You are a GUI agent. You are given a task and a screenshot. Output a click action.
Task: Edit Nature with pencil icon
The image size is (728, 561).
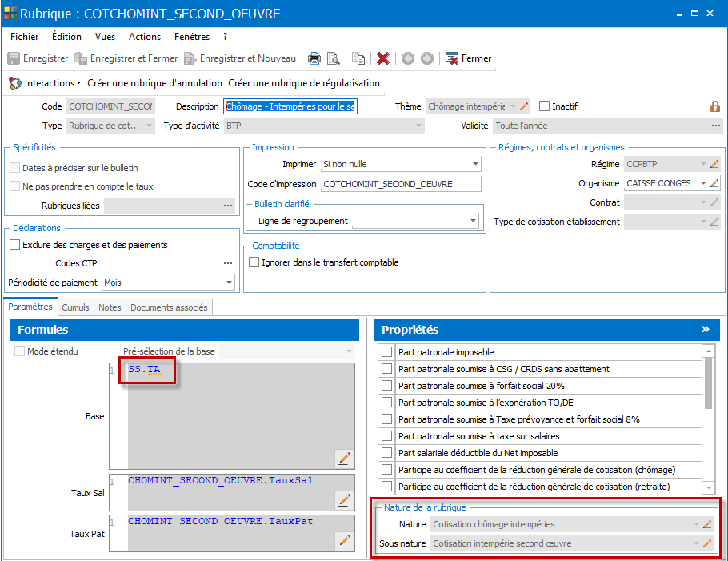point(707,524)
